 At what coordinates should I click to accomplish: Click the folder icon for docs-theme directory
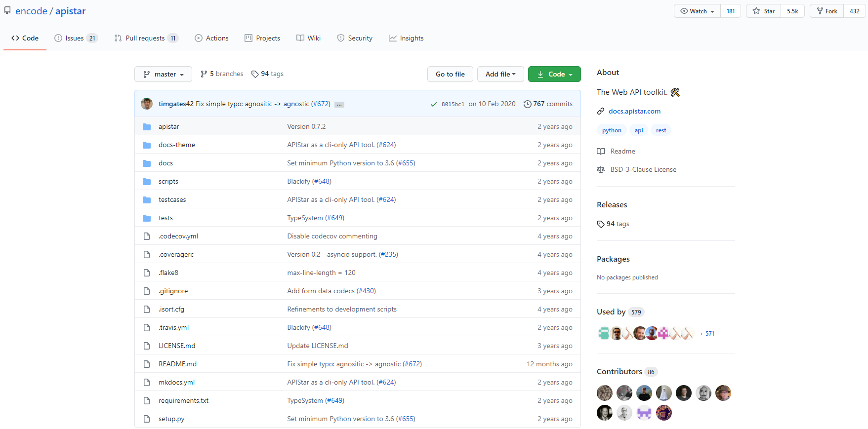point(147,145)
